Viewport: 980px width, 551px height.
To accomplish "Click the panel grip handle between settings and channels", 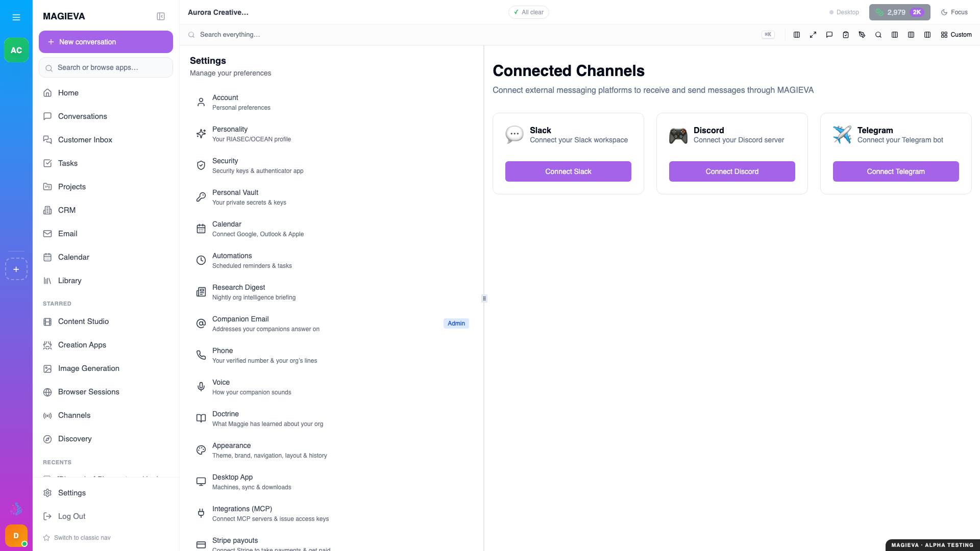I will coord(484,298).
